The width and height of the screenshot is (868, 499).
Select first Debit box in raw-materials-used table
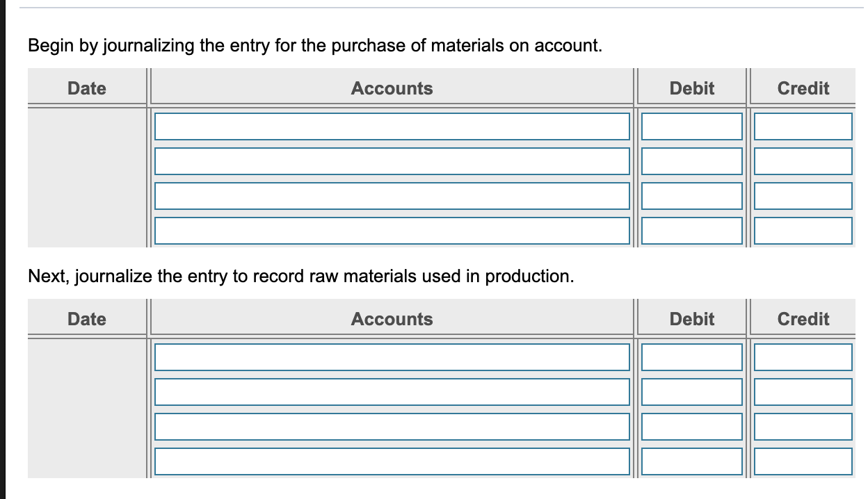[x=692, y=357]
